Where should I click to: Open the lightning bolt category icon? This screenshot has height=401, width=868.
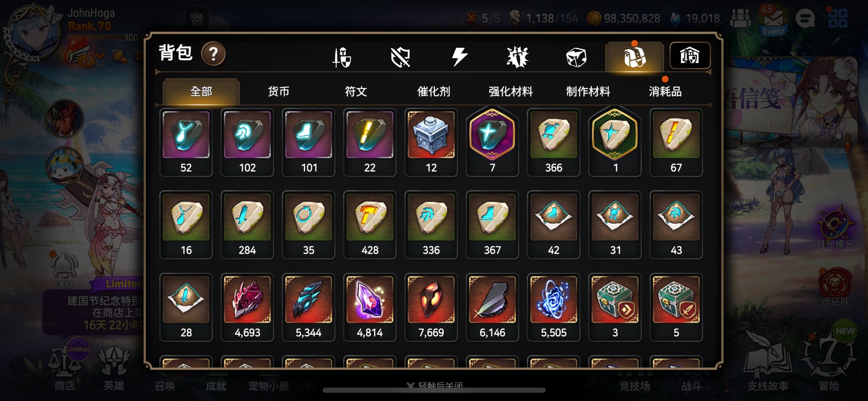point(459,57)
